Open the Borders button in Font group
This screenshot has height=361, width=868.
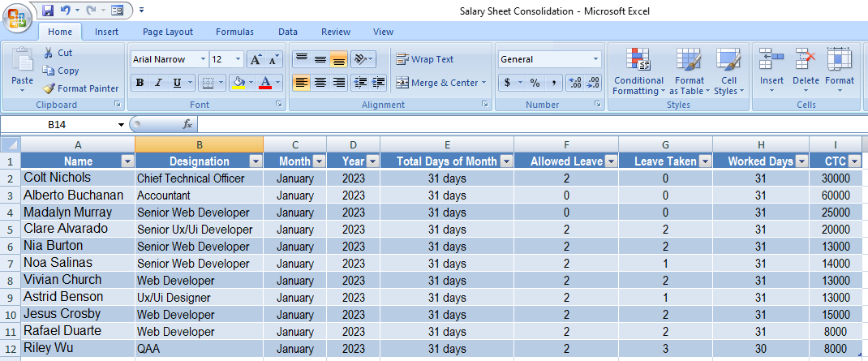(x=208, y=83)
